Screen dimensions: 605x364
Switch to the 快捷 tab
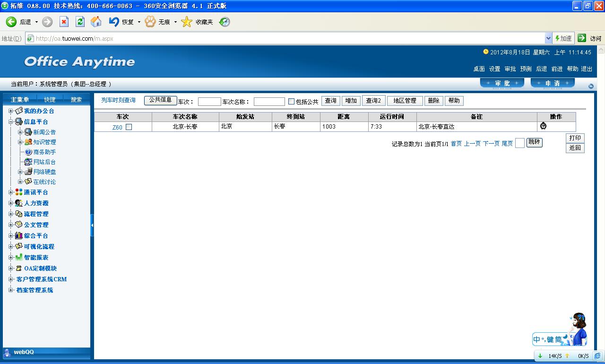[x=50, y=100]
